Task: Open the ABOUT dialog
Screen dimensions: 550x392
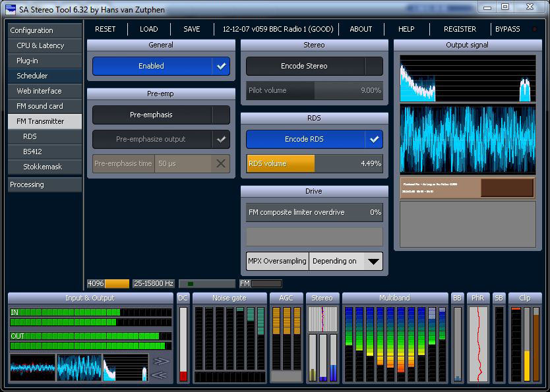Action: tap(361, 29)
